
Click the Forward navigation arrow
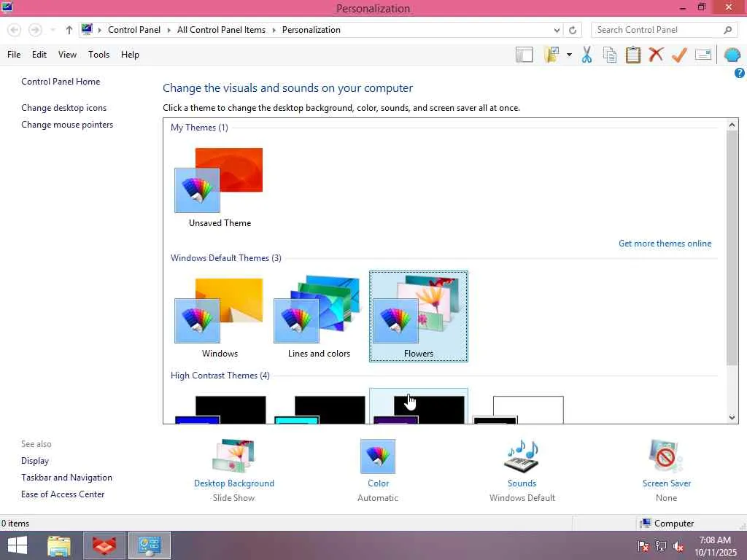[35, 30]
